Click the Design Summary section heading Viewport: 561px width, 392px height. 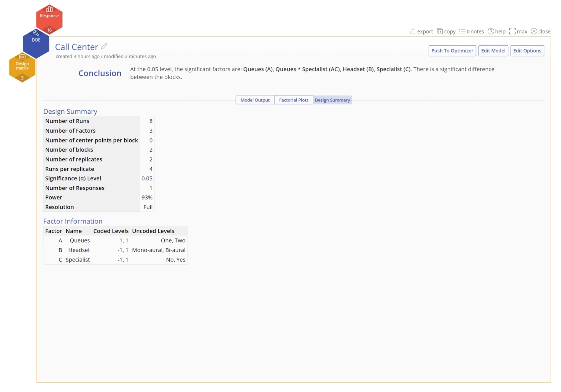[70, 111]
